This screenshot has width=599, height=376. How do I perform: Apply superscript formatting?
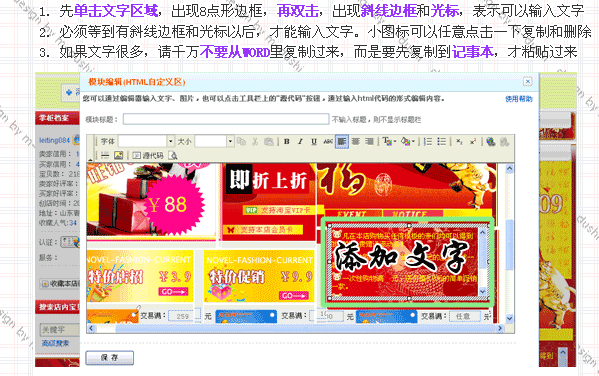[x=473, y=142]
